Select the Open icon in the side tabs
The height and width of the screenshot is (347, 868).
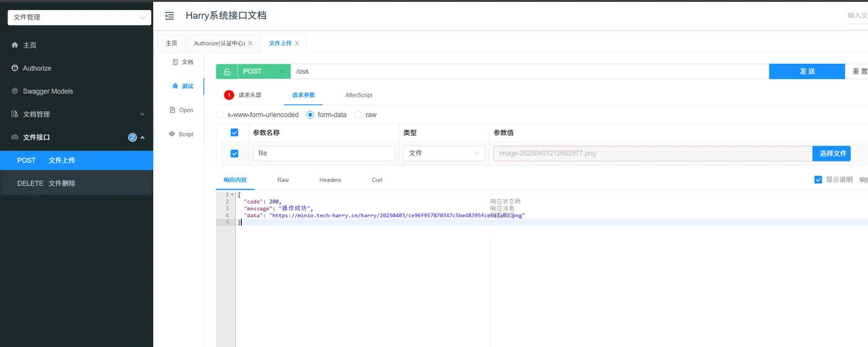pyautogui.click(x=173, y=110)
